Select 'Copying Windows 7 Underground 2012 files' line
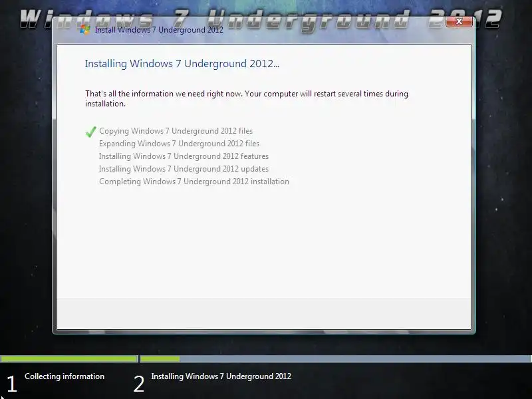 [x=176, y=131]
